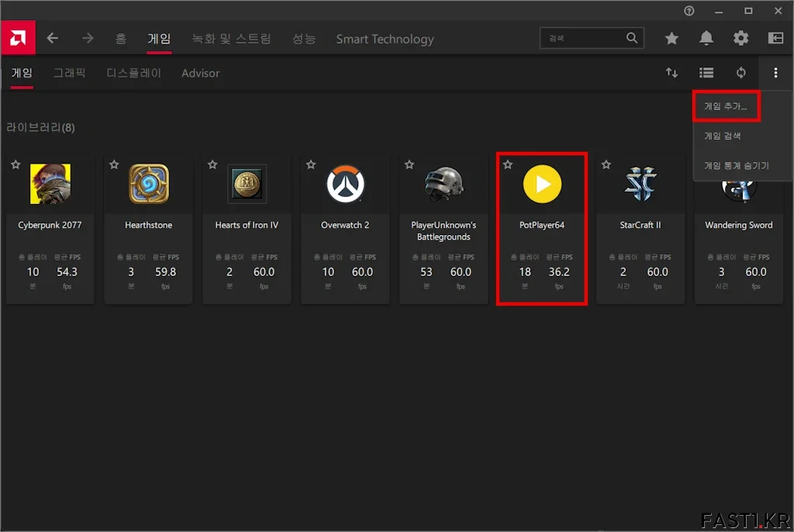The image size is (794, 532).
Task: Click PotPlayer64's 18 playtime value
Action: pos(525,272)
